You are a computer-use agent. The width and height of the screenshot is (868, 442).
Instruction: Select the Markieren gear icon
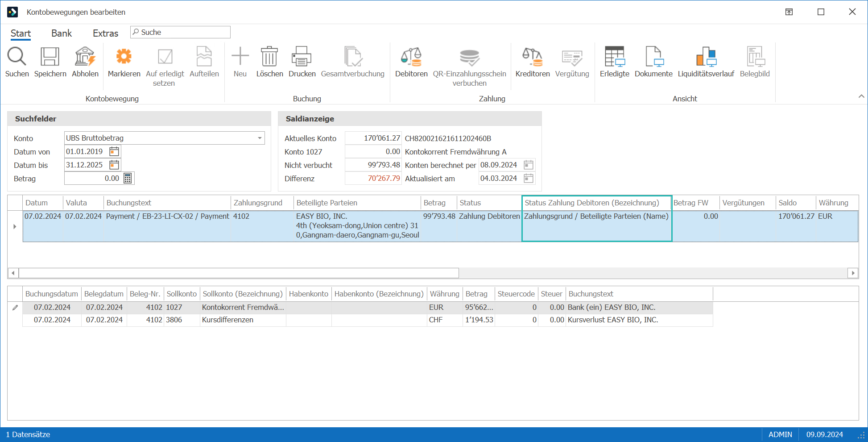tap(124, 57)
